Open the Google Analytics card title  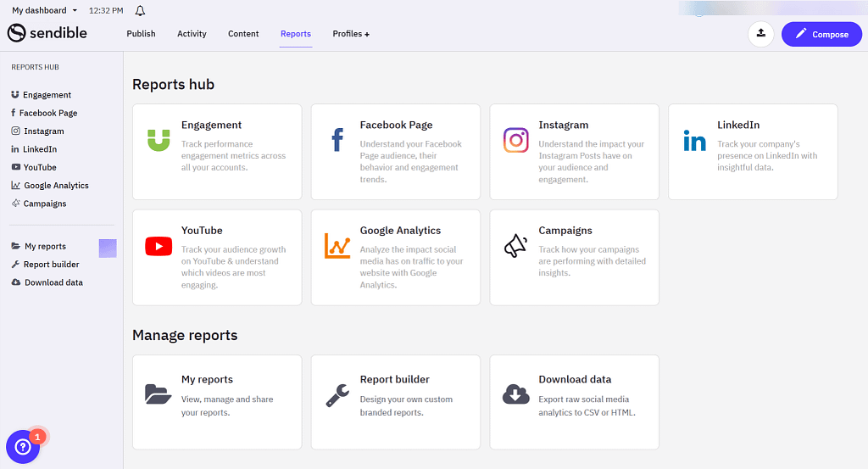400,231
